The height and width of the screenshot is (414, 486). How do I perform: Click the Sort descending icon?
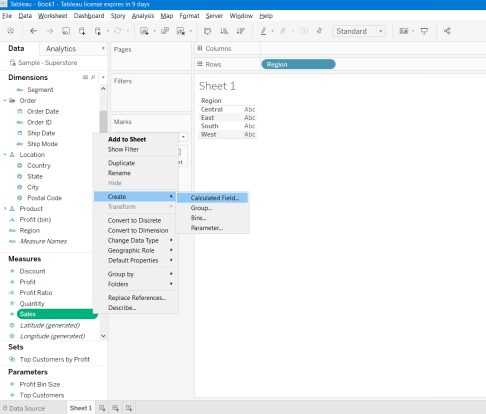point(241,31)
